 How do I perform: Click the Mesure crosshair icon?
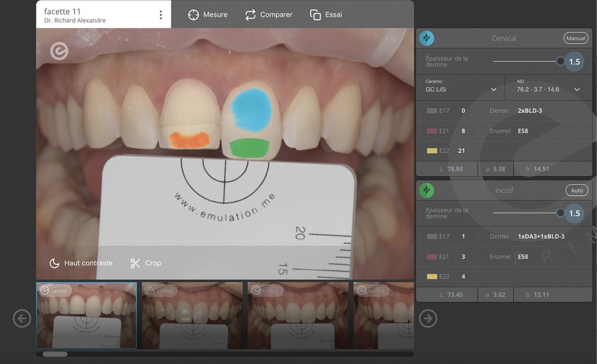(193, 15)
